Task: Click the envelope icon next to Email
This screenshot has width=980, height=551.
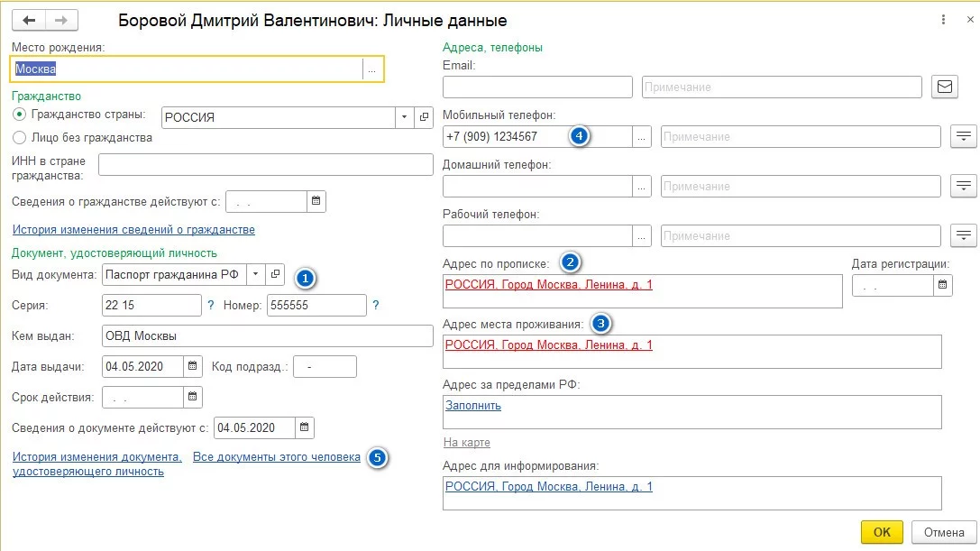Action: (945, 87)
